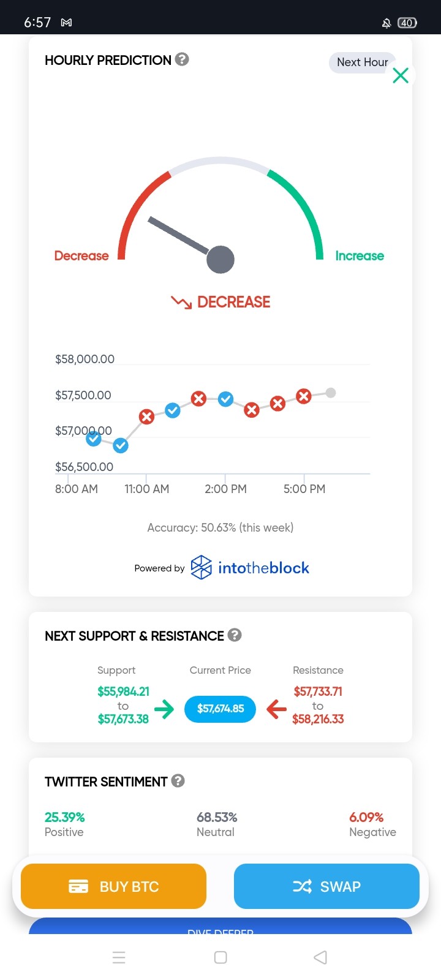Click the BUY BTC button
The height and width of the screenshot is (980, 441).
pyautogui.click(x=114, y=886)
